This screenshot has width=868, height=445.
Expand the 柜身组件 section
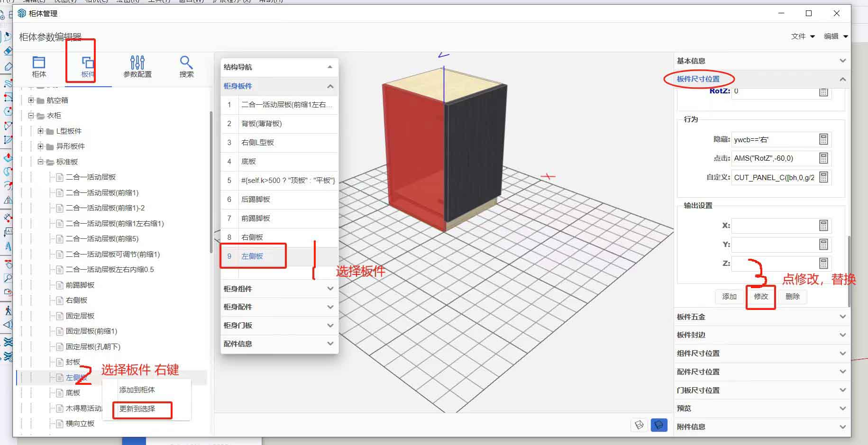pos(279,289)
